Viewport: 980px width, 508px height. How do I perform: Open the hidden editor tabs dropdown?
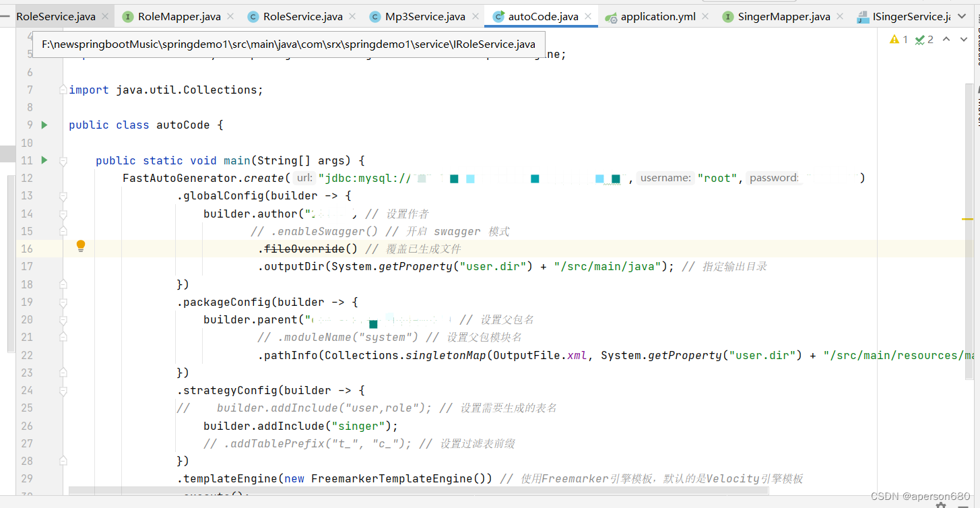pos(963,16)
